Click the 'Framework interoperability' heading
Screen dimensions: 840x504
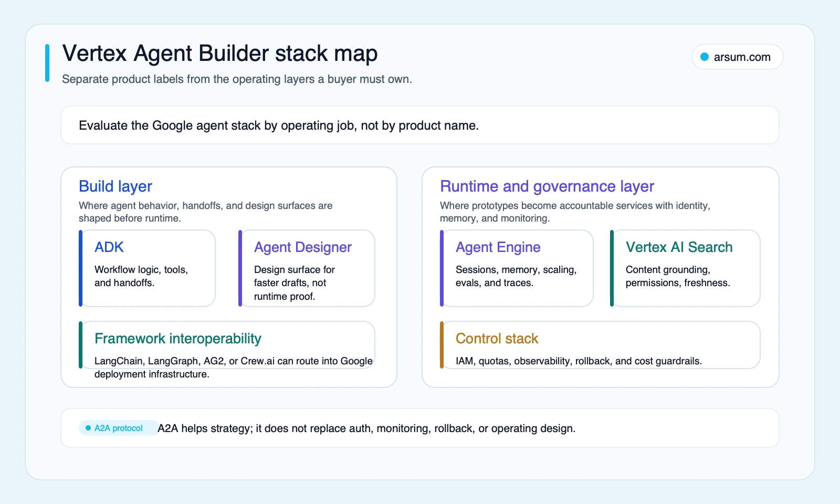pyautogui.click(x=178, y=339)
